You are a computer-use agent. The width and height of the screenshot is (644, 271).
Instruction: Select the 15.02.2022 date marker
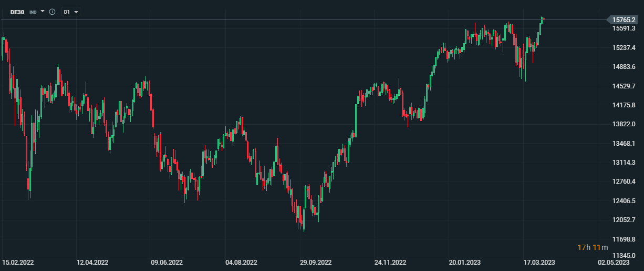click(18, 262)
